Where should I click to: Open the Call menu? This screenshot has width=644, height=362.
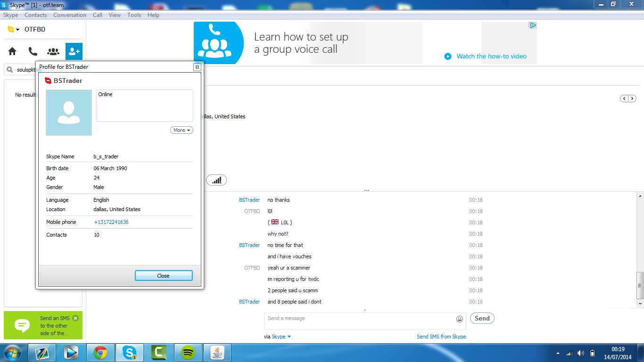pos(98,15)
